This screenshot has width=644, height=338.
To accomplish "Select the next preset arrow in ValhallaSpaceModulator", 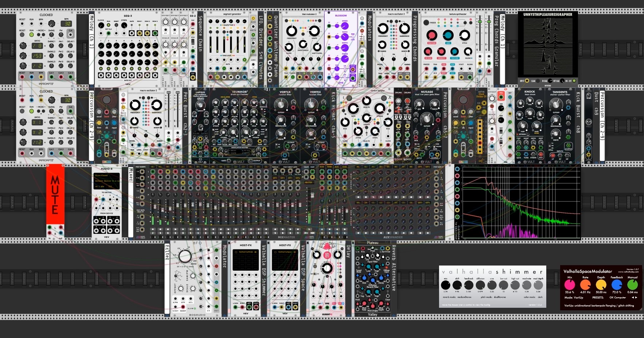I will tap(636, 297).
